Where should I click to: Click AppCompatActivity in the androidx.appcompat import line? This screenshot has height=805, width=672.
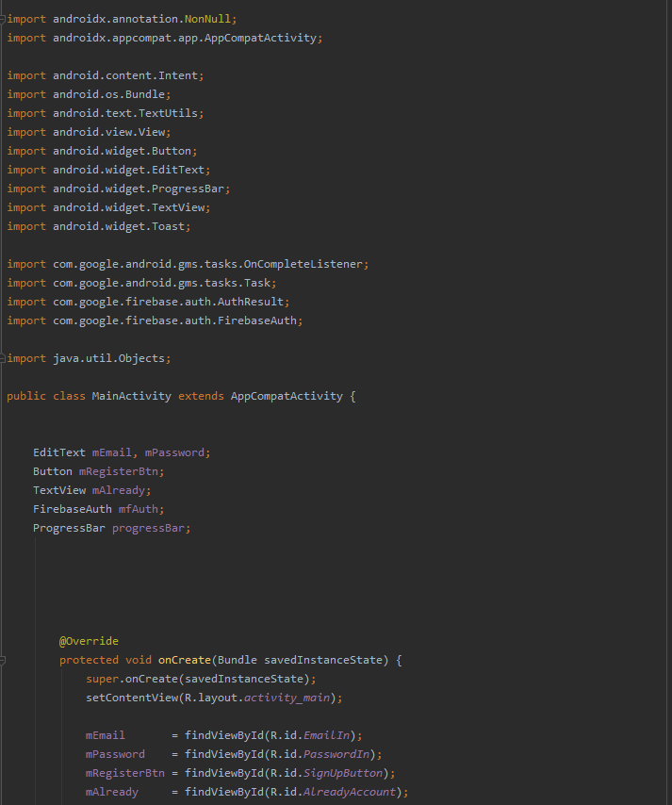coord(260,38)
